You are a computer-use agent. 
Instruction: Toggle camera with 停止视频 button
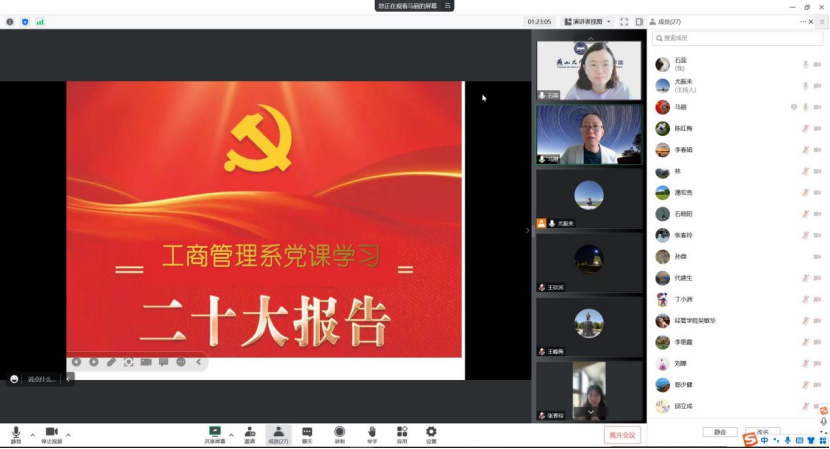pyautogui.click(x=51, y=433)
